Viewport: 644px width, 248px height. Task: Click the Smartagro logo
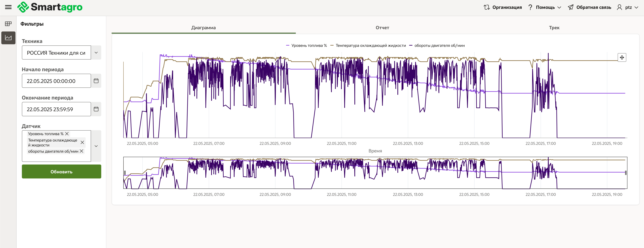point(50,7)
